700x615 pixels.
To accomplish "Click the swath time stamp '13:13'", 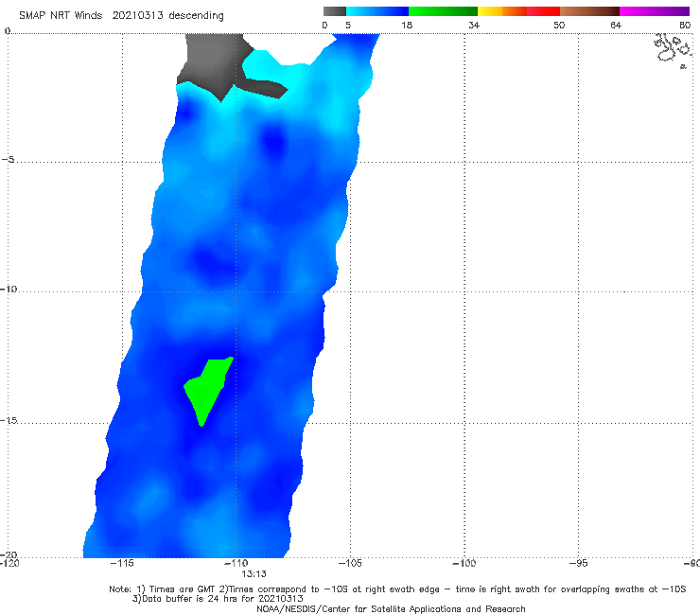I will (254, 574).
